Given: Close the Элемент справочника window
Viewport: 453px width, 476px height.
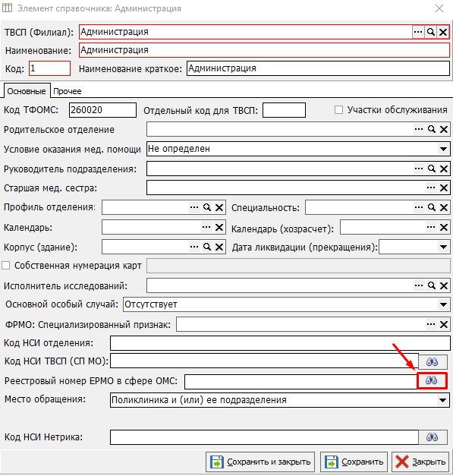Looking at the screenshot, I should point(439,8).
